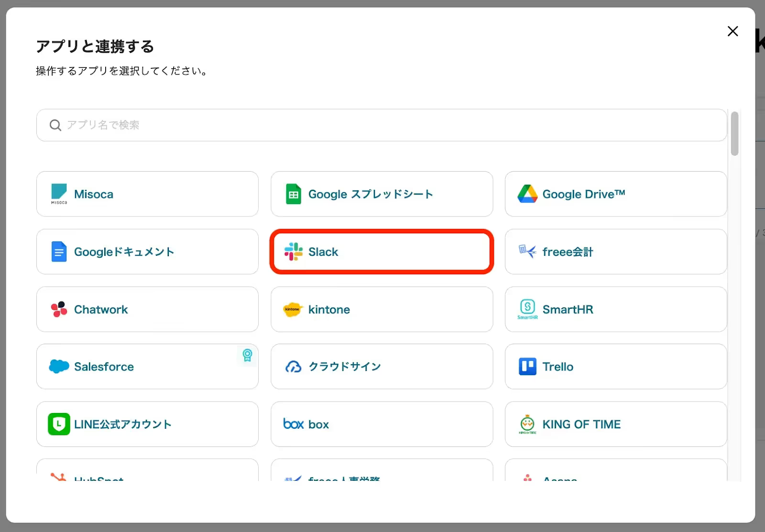Screen dimensions: 765x532
Task: Choose the クラウドサイン app card
Action: click(382, 367)
